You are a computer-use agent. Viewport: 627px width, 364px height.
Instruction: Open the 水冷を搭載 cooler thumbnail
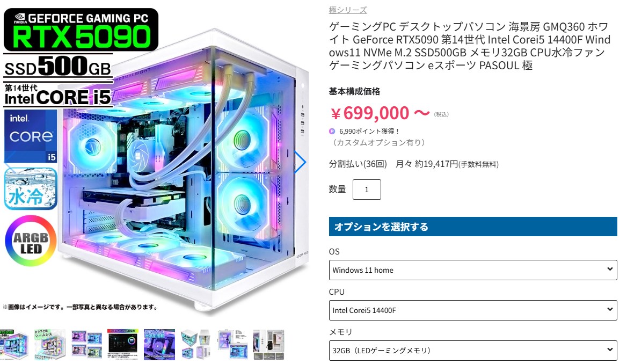point(159,344)
